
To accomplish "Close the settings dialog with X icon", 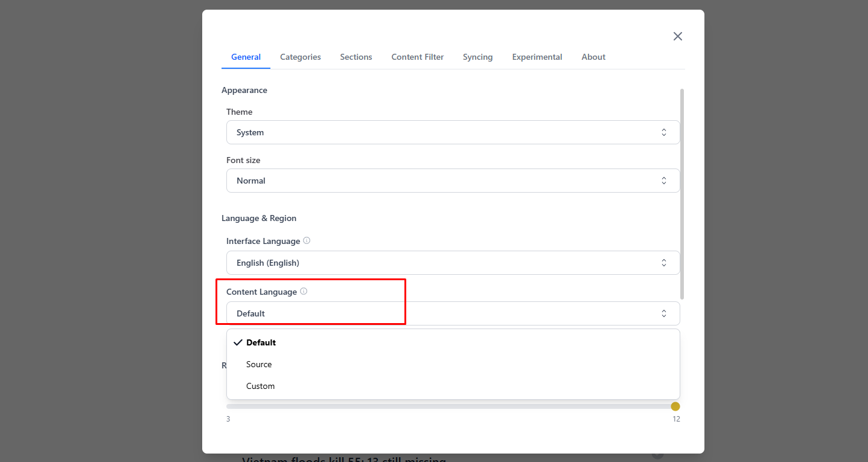I will [678, 36].
